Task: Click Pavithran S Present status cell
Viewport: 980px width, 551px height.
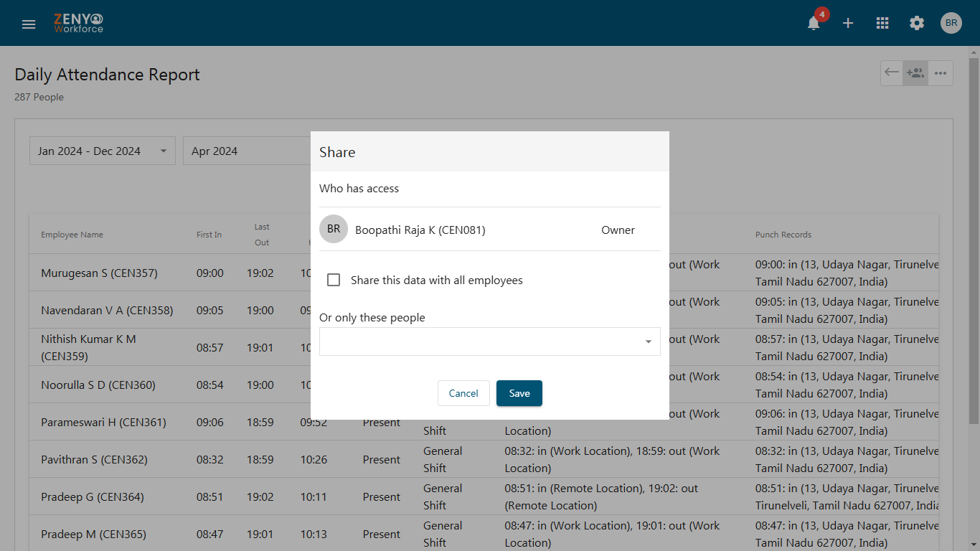Action: click(382, 459)
